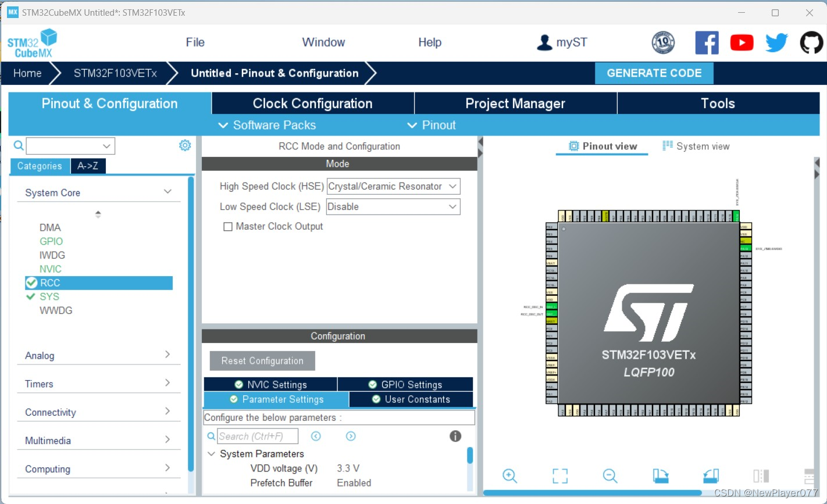Open the High Speed Clock HSE dropdown
Screen dimensions: 827x504
tap(393, 186)
